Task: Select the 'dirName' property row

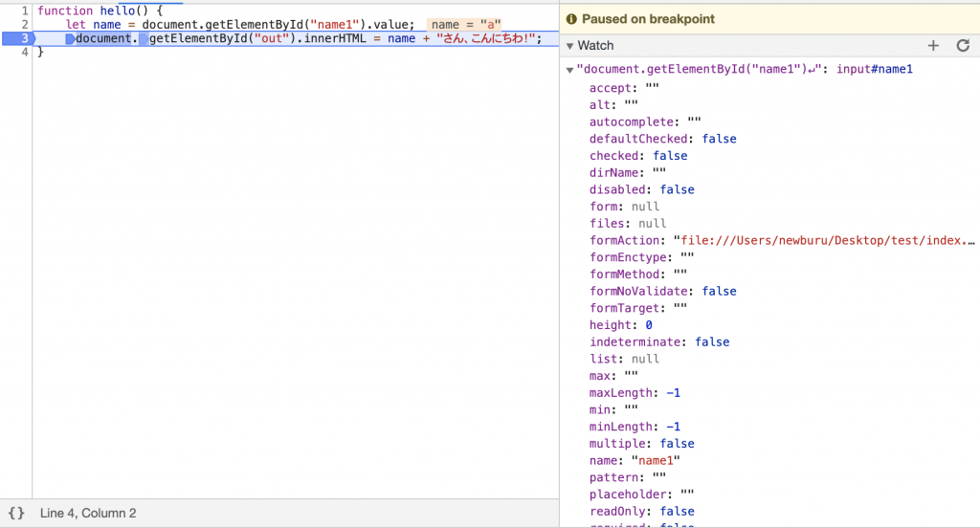Action: click(x=628, y=172)
